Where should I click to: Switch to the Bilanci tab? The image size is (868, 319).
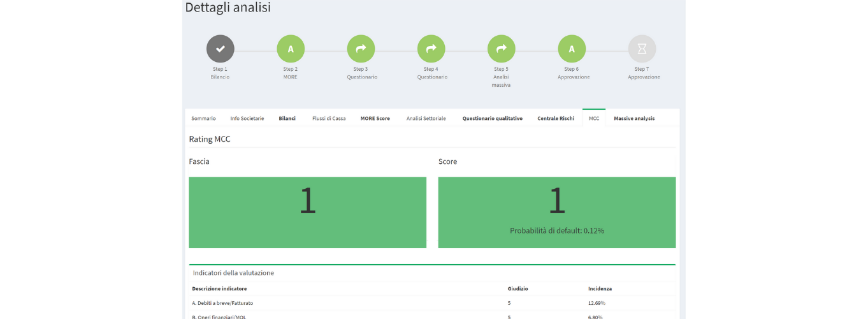287,118
